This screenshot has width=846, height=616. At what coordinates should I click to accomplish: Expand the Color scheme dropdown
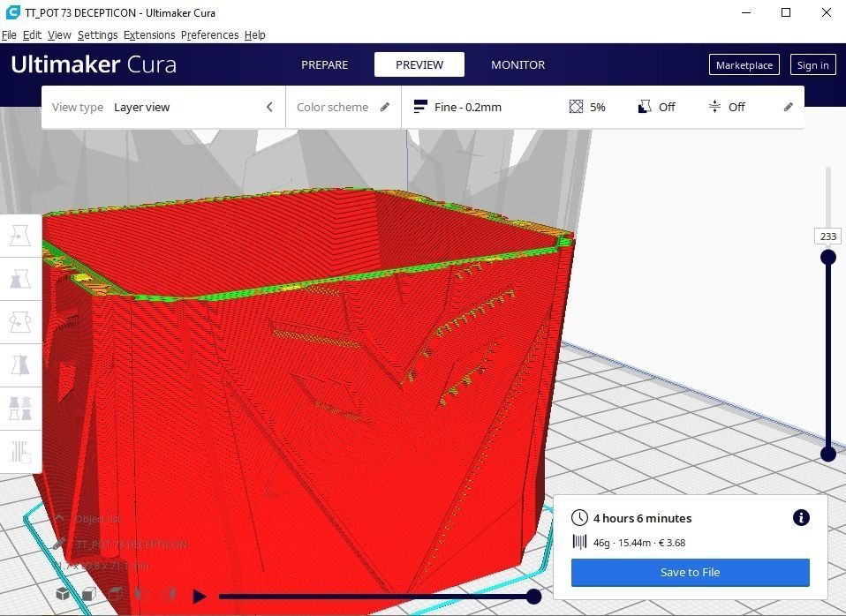coord(344,107)
